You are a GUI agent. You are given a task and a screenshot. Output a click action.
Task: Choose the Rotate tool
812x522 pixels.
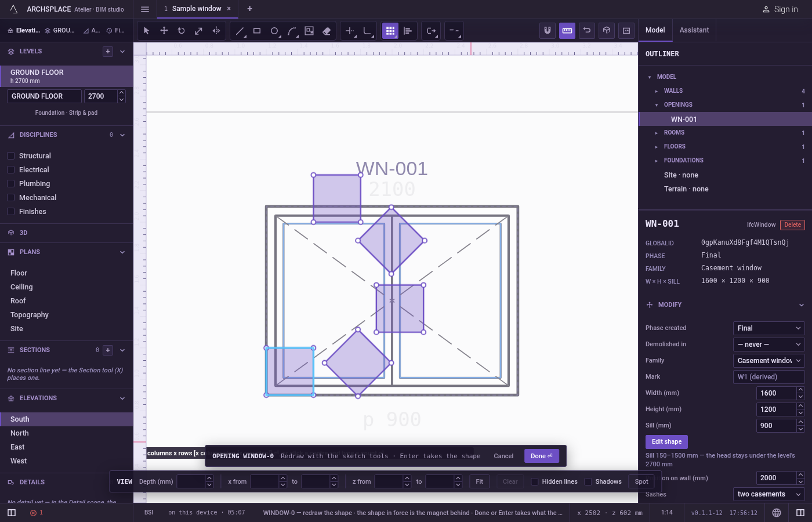182,31
